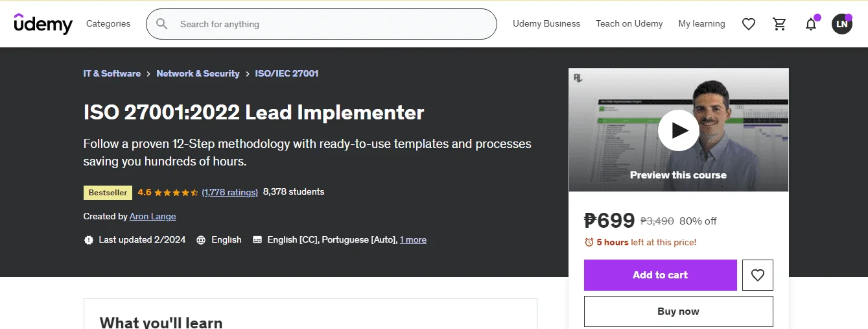Open the LN profile avatar

coord(842,24)
